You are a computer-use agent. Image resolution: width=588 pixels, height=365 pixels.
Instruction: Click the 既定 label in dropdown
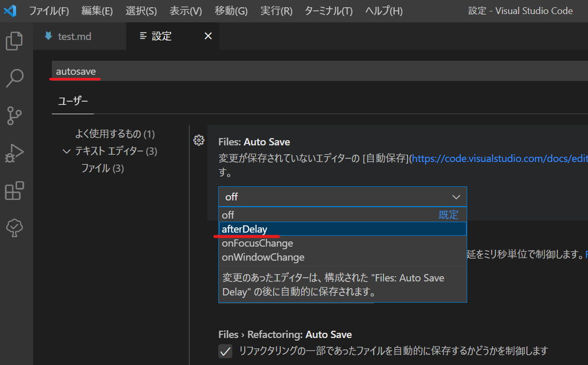[449, 215]
